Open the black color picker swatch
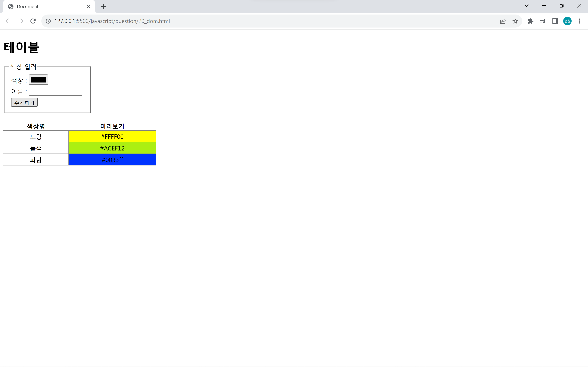This screenshot has width=588, height=367. click(x=38, y=80)
